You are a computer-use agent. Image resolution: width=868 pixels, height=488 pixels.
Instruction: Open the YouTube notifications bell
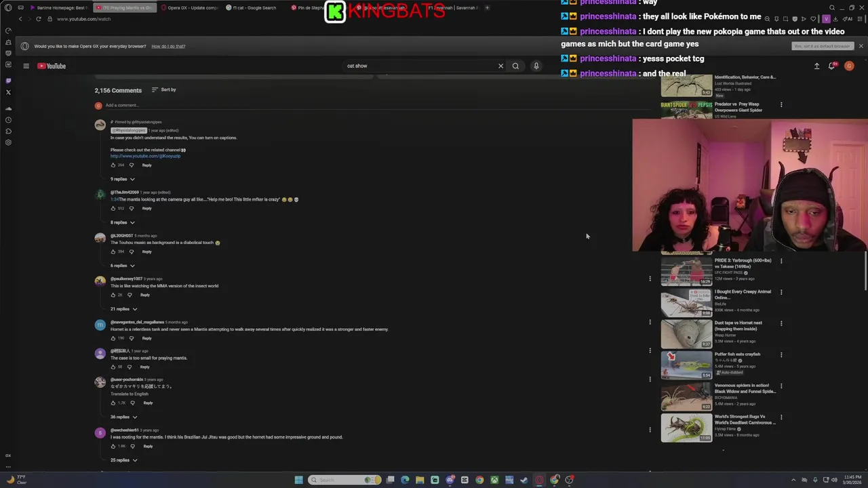click(x=832, y=66)
